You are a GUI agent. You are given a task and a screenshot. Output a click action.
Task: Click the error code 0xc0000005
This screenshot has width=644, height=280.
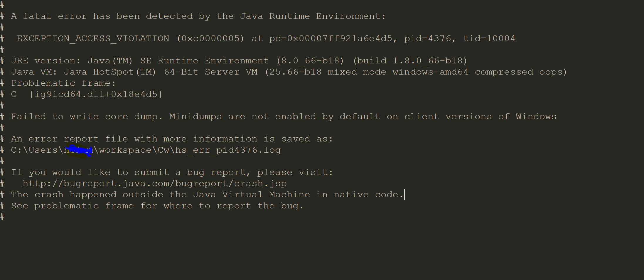click(x=210, y=38)
